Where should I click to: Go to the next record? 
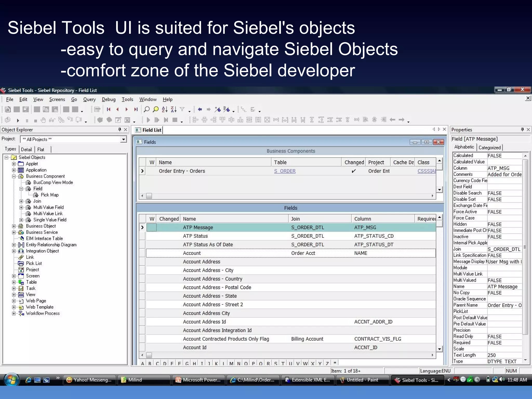[127, 109]
